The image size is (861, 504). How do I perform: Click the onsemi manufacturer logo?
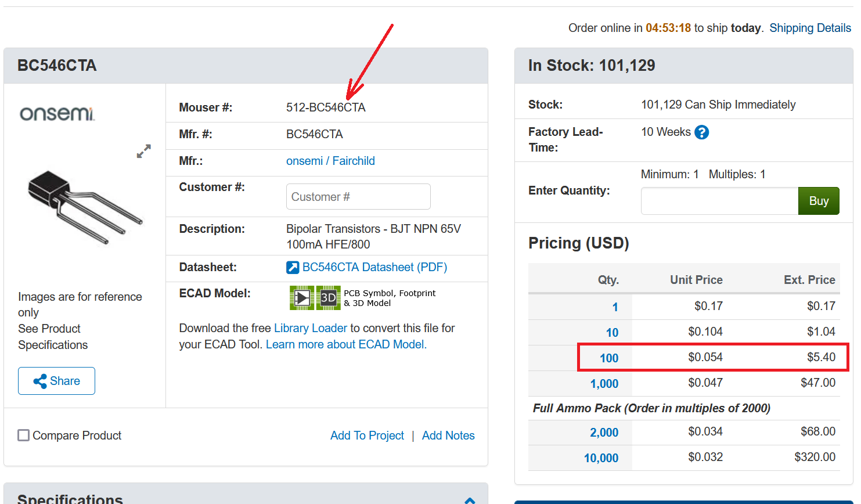click(57, 113)
